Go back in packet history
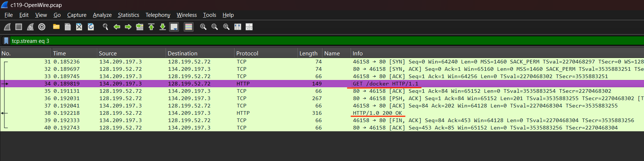644x161 pixels. (x=117, y=27)
